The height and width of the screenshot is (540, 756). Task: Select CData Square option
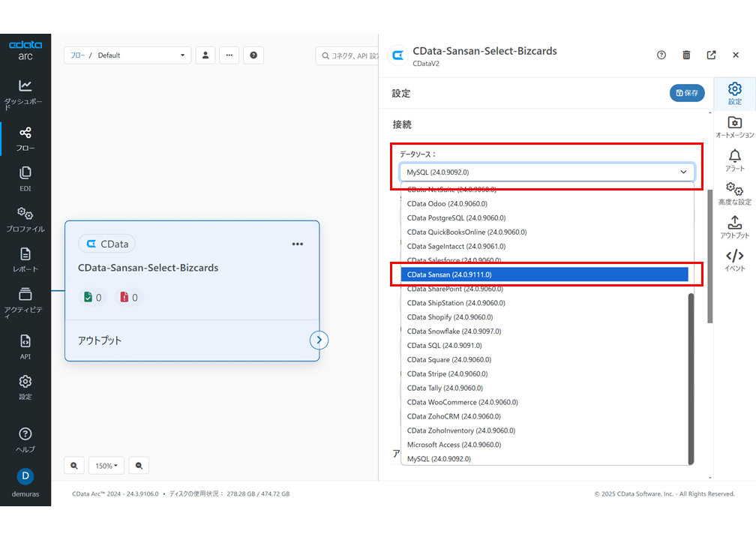(x=544, y=360)
